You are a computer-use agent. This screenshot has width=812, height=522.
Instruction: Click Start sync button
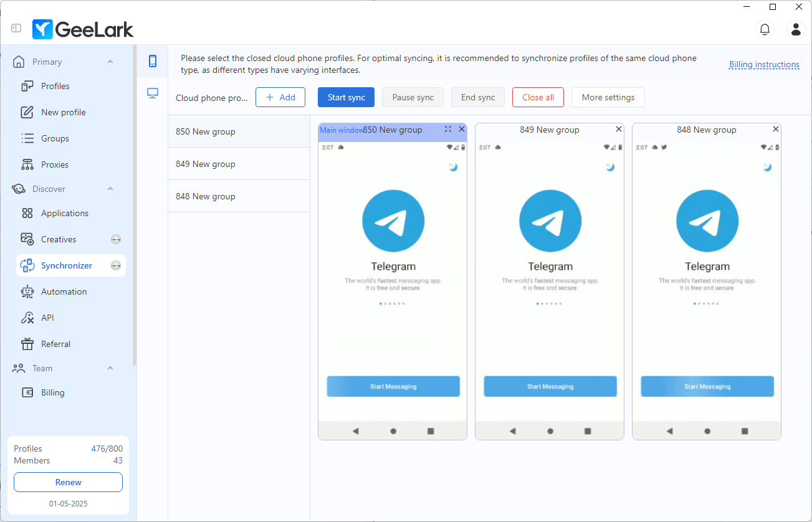coord(346,97)
